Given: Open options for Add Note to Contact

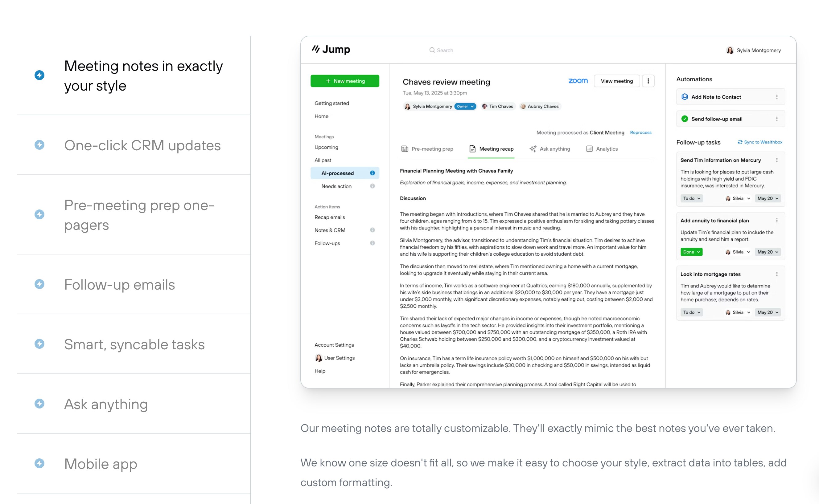Looking at the screenshot, I should 777,97.
